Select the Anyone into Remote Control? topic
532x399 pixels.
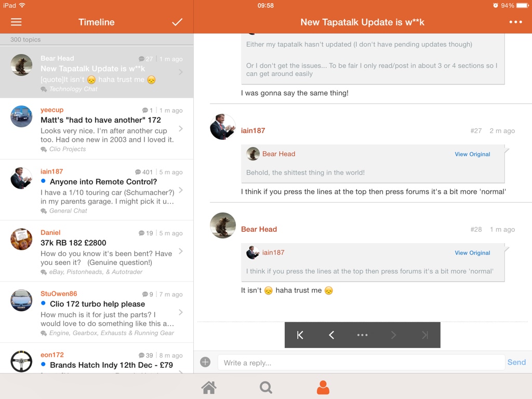tap(103, 182)
